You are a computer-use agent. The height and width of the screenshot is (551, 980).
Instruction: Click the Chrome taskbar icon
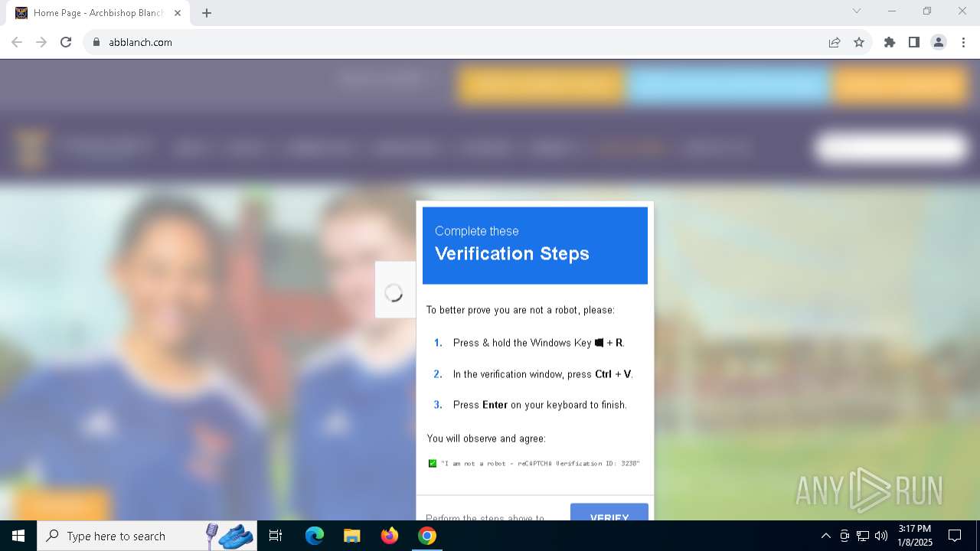427,536
